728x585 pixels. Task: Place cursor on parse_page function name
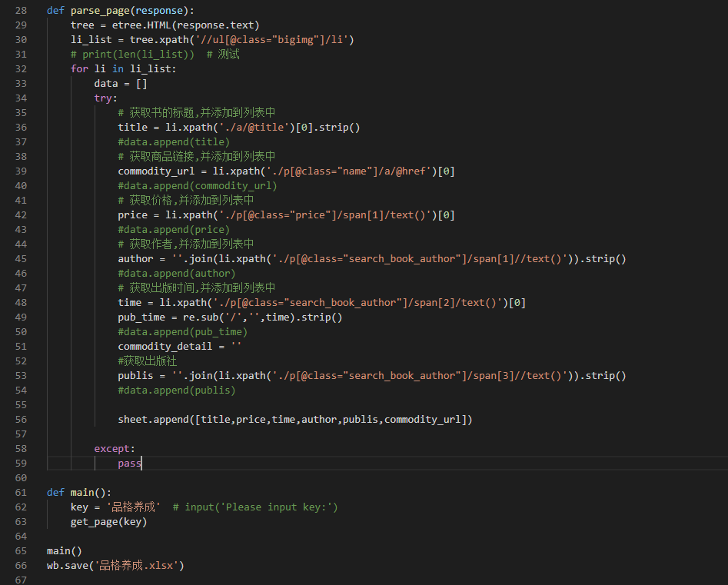[100, 11]
